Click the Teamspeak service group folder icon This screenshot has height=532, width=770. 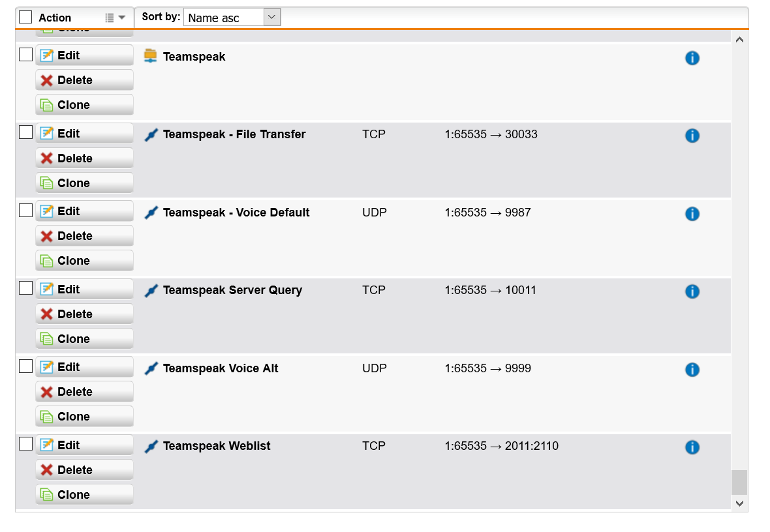point(150,56)
